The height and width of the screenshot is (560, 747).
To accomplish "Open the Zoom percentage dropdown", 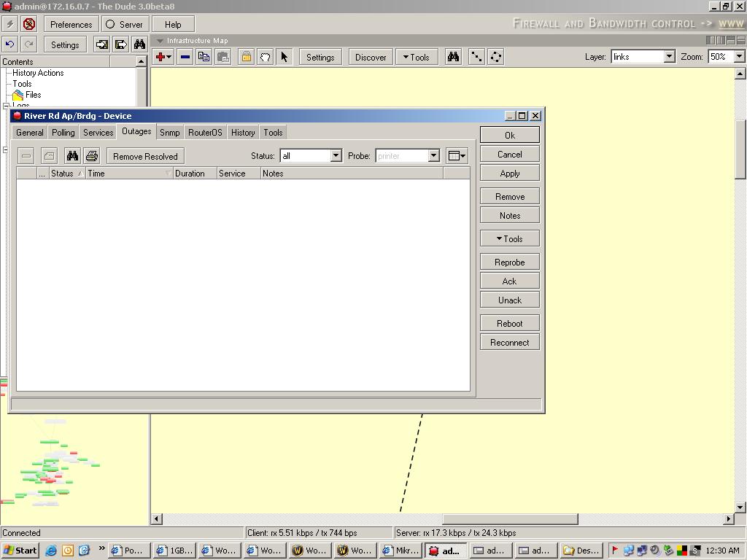I will [738, 57].
